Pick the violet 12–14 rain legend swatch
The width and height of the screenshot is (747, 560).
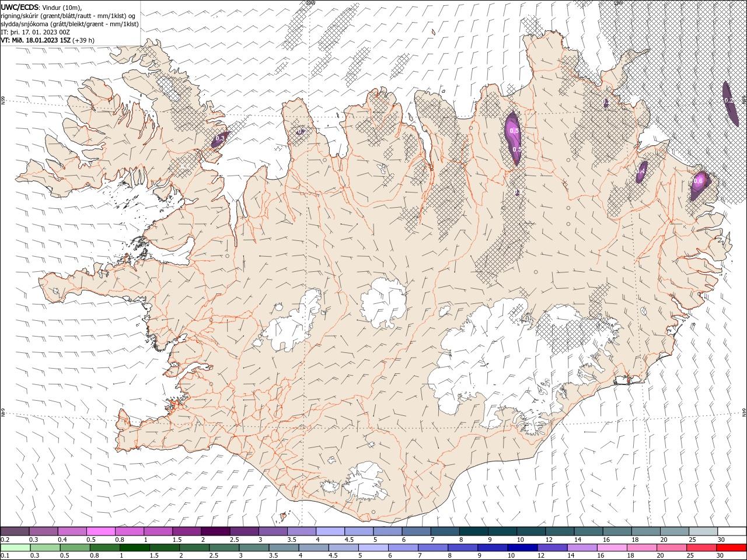[551, 548]
